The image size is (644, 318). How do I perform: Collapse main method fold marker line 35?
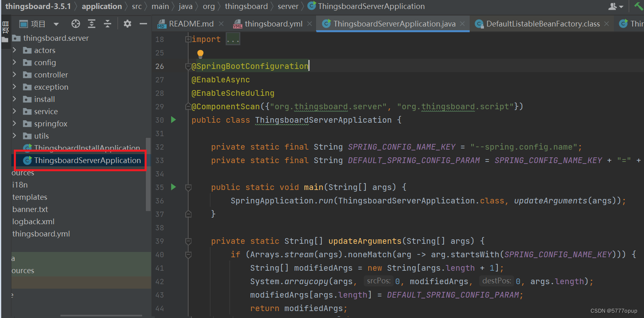(188, 188)
